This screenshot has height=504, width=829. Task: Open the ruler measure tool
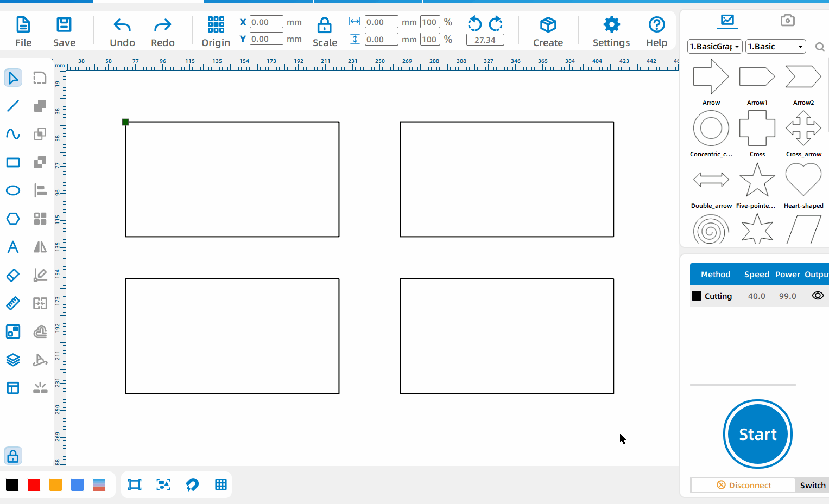tap(13, 303)
